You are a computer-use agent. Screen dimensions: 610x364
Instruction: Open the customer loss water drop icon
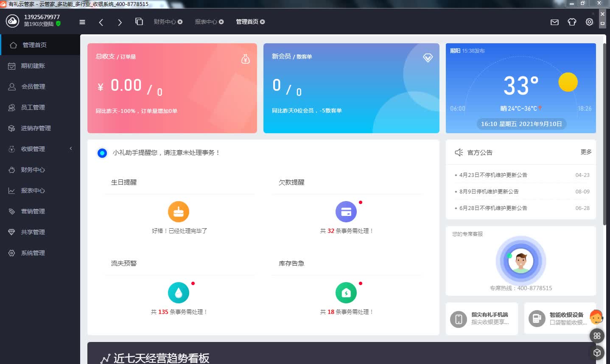(179, 293)
